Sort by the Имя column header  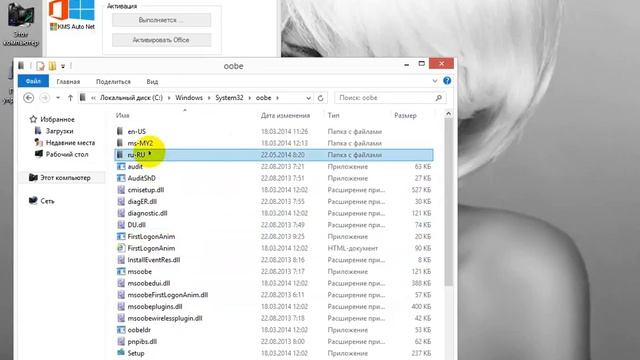point(122,116)
